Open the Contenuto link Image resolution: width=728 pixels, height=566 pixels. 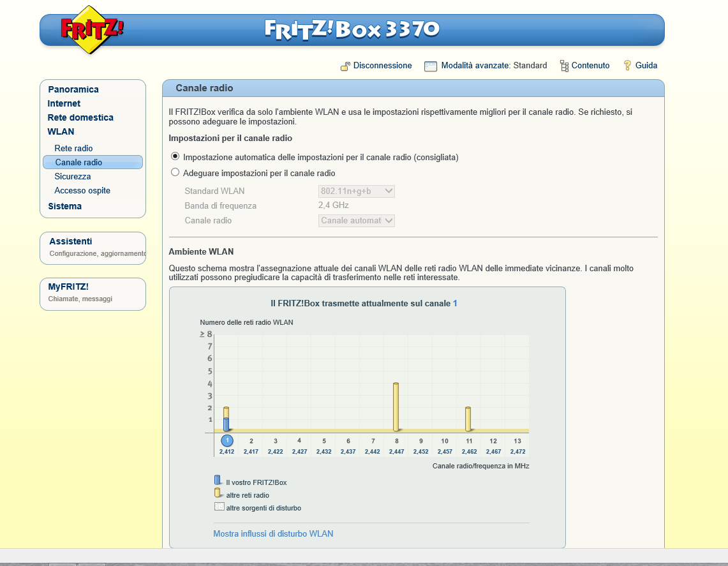[591, 66]
